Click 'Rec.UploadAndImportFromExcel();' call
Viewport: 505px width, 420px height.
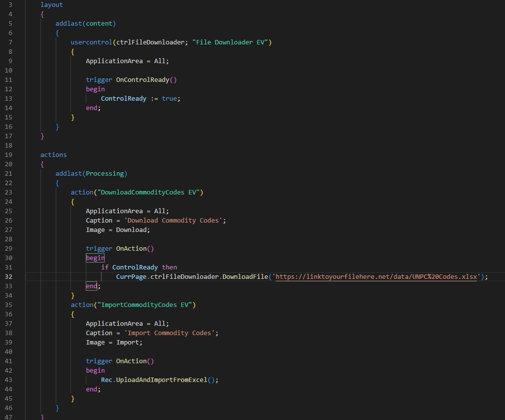click(160, 380)
